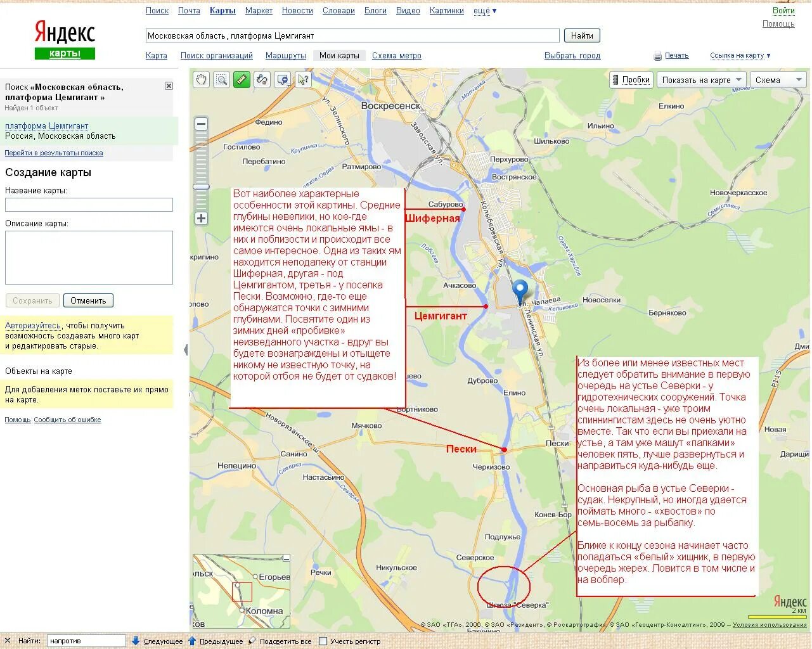Focus the 'Описание карты' text area

pos(89,257)
